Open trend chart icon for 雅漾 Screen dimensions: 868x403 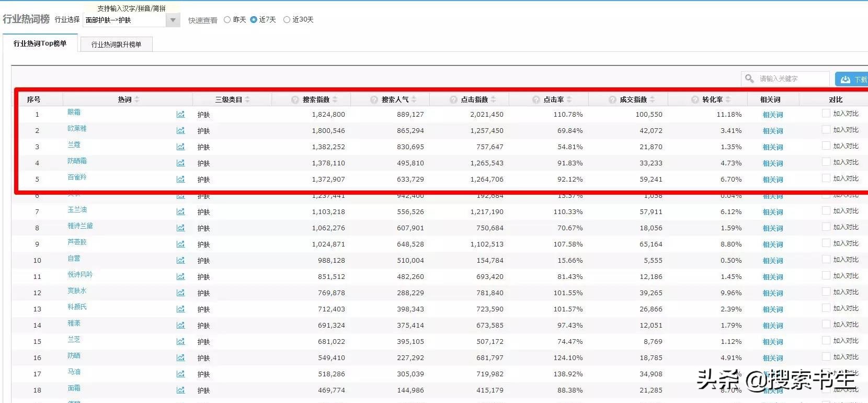coord(180,325)
